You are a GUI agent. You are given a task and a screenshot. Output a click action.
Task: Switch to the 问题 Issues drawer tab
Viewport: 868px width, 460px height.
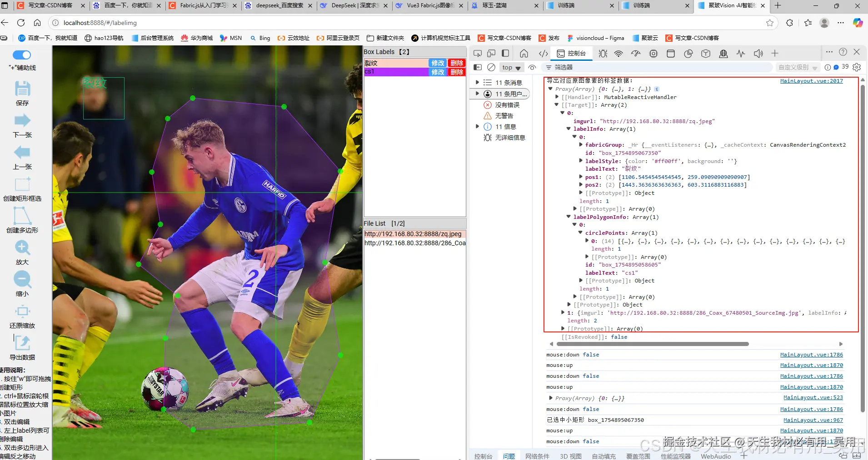[x=509, y=456]
